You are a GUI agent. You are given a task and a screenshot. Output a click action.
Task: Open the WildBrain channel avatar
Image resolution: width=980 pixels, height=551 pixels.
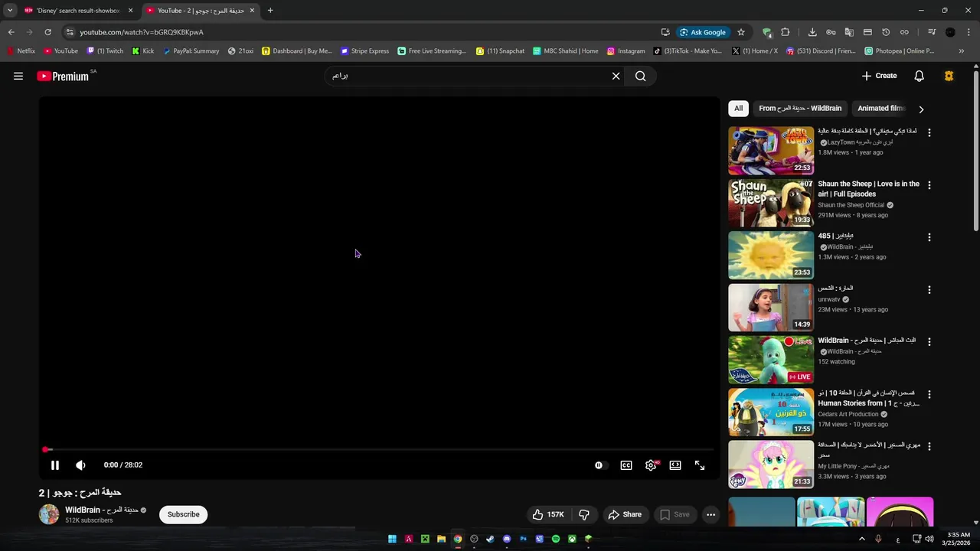[49, 514]
